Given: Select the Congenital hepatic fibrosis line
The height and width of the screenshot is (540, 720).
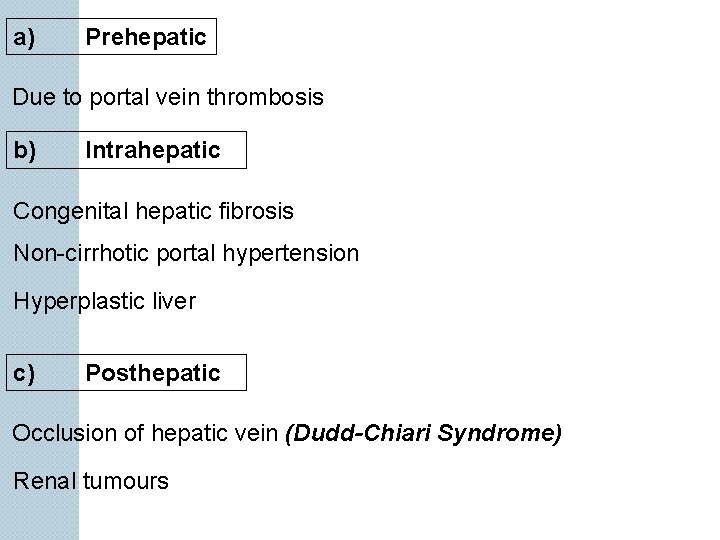Looking at the screenshot, I should (153, 211).
